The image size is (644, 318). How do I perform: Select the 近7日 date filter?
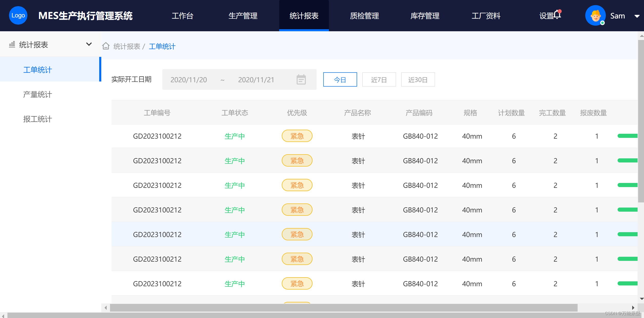coord(379,80)
